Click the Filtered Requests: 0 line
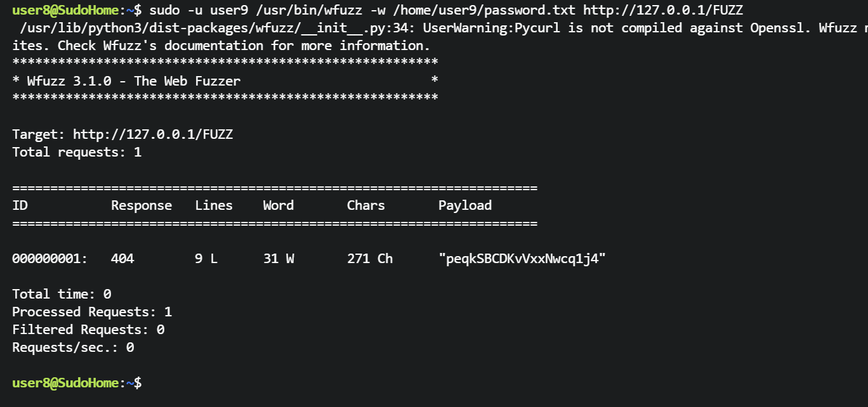 (x=88, y=330)
